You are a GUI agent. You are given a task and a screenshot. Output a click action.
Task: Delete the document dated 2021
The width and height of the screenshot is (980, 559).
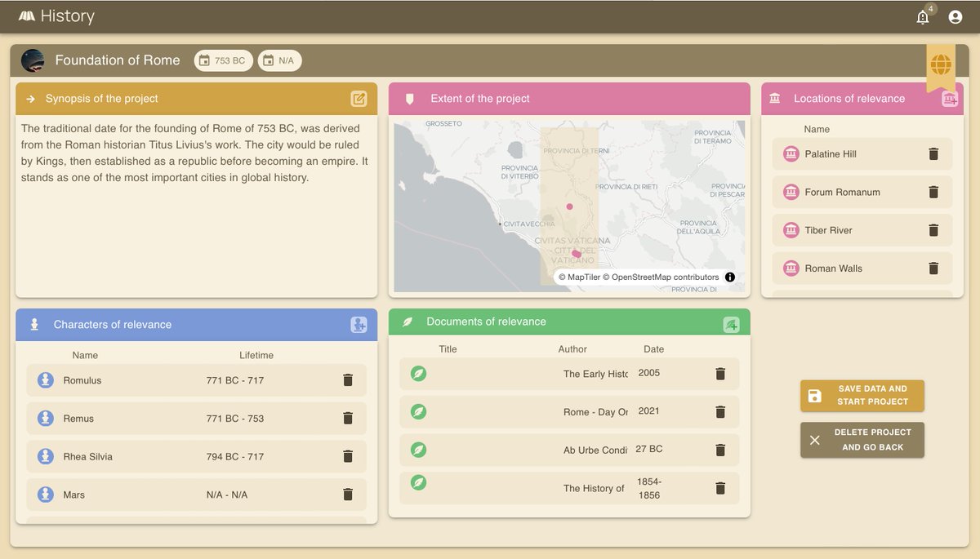click(x=719, y=412)
